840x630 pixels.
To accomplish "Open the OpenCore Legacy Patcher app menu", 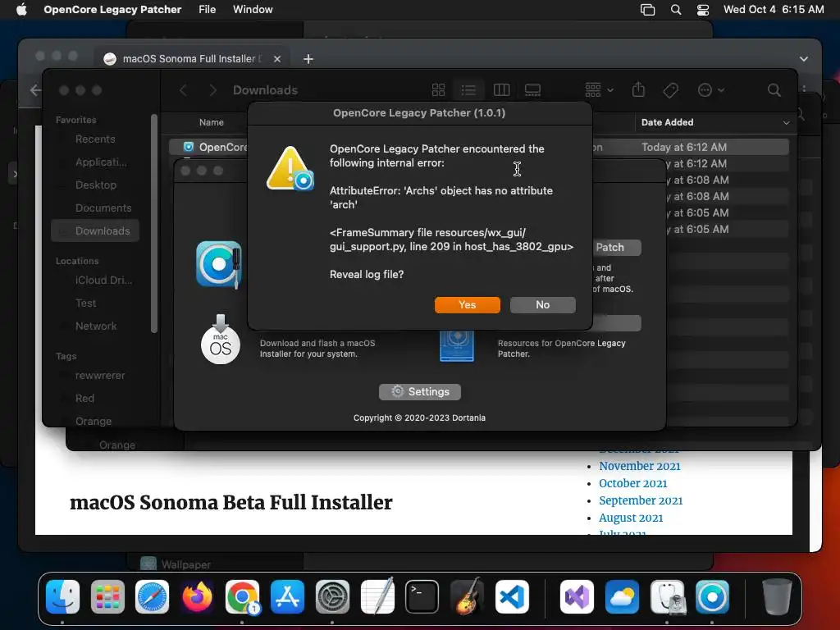I will click(x=112, y=10).
